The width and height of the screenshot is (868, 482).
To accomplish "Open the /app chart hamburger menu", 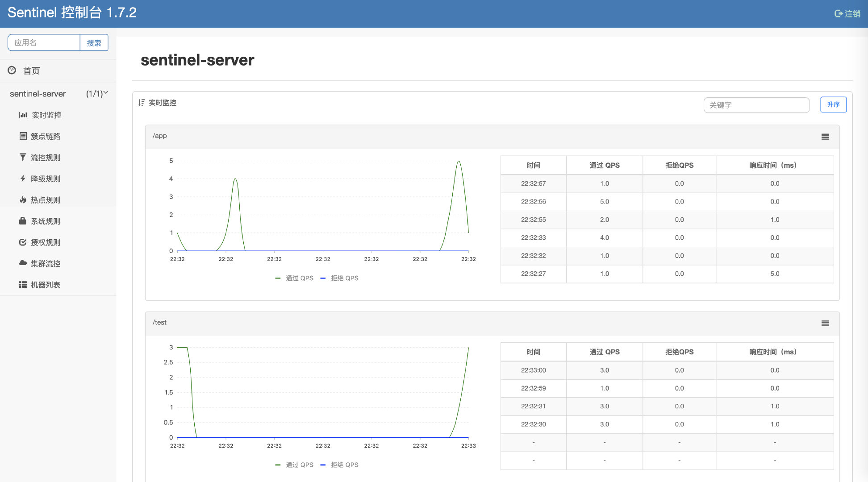I will click(825, 137).
